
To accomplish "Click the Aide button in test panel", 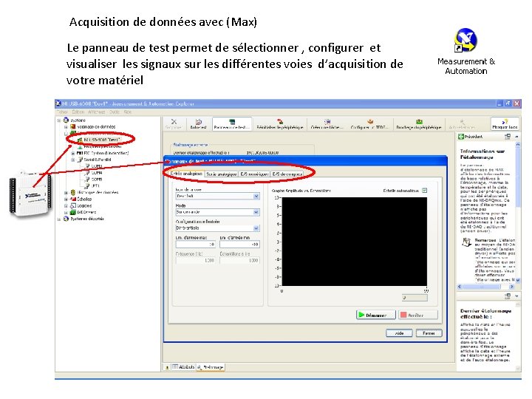I will 399,333.
